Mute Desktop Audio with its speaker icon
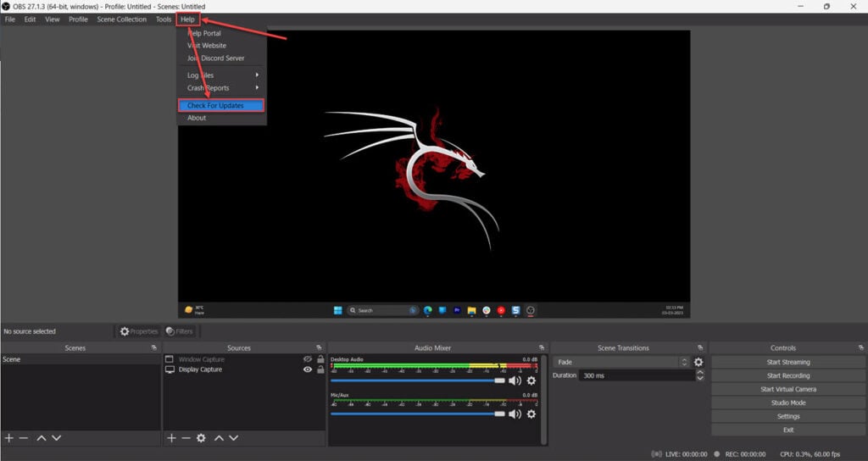The width and height of the screenshot is (868, 461). click(x=515, y=380)
